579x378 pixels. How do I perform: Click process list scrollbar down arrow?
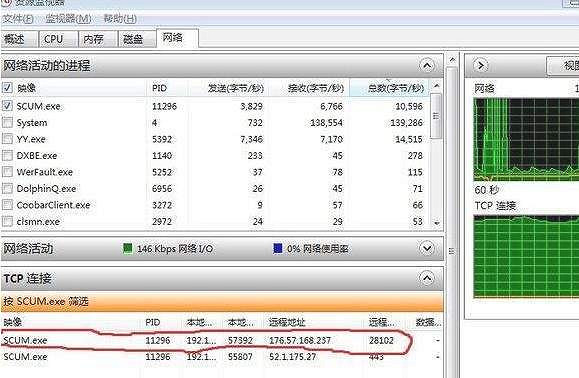436,223
